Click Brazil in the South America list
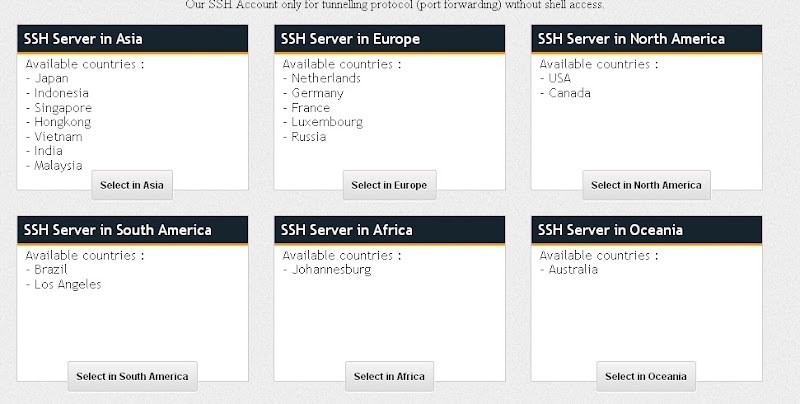 [51, 269]
